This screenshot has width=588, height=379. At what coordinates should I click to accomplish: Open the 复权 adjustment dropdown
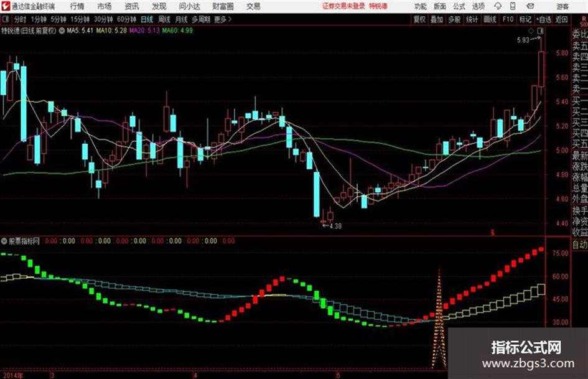[419, 19]
